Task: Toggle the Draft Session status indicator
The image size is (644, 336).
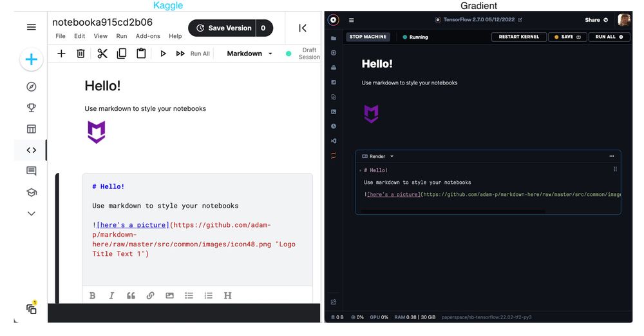Action: point(289,54)
